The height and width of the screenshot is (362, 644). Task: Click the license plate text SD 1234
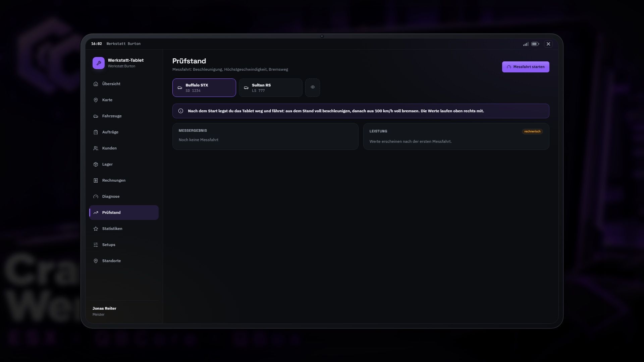coord(193,91)
